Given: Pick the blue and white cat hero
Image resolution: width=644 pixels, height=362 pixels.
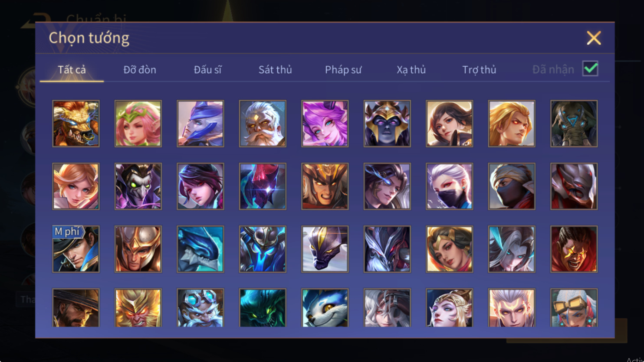Looking at the screenshot, I should pos(325,308).
